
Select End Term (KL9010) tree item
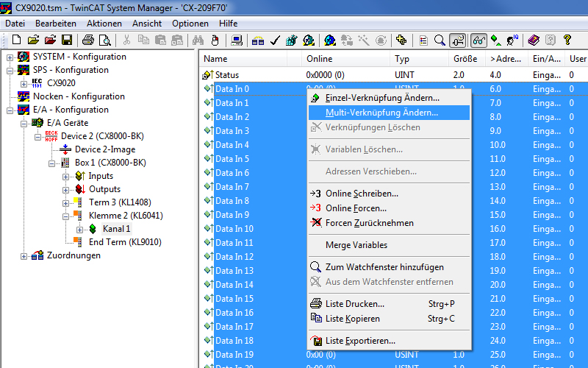pos(125,242)
